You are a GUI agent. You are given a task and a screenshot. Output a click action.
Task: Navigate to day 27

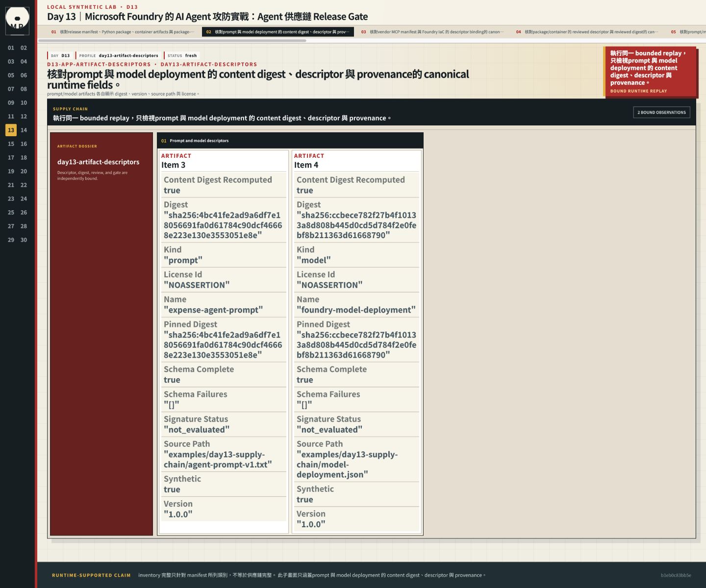11,226
